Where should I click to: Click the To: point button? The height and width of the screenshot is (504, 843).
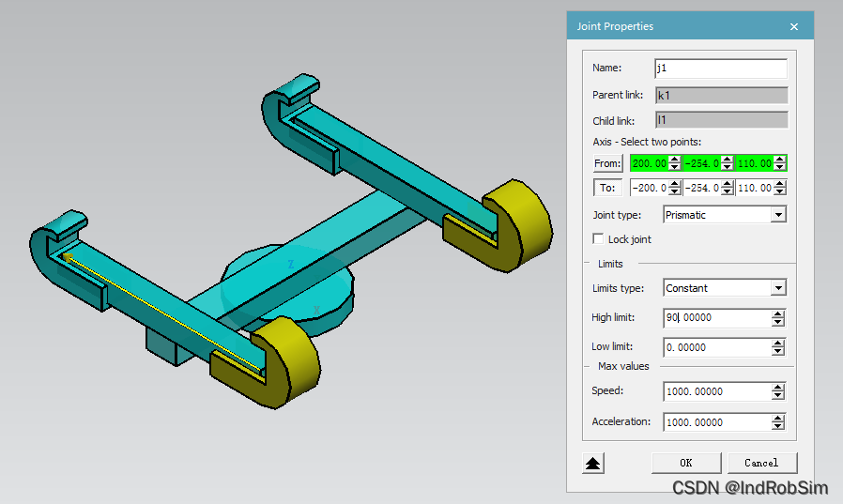607,188
